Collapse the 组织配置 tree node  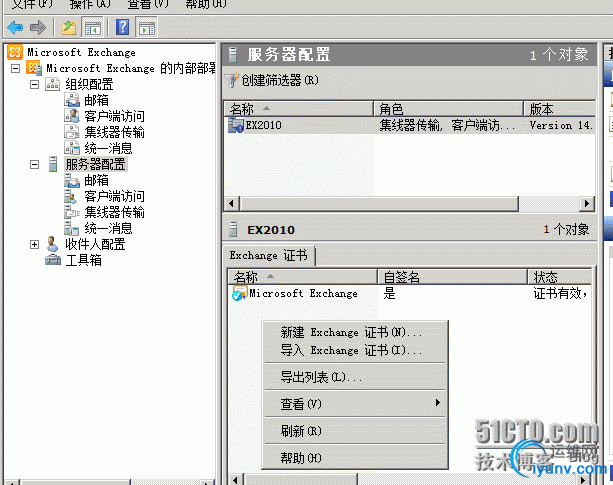click(34, 84)
